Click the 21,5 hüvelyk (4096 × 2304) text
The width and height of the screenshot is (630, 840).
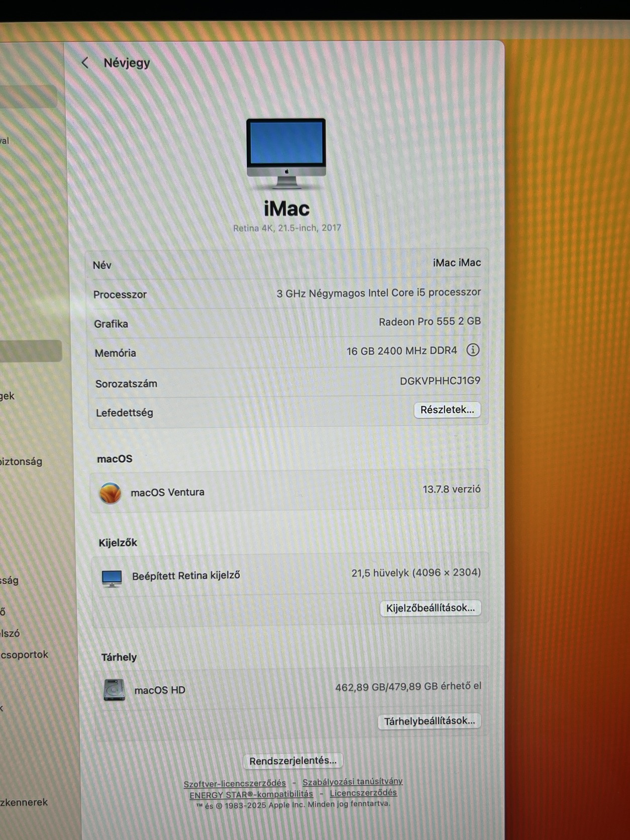point(416,572)
